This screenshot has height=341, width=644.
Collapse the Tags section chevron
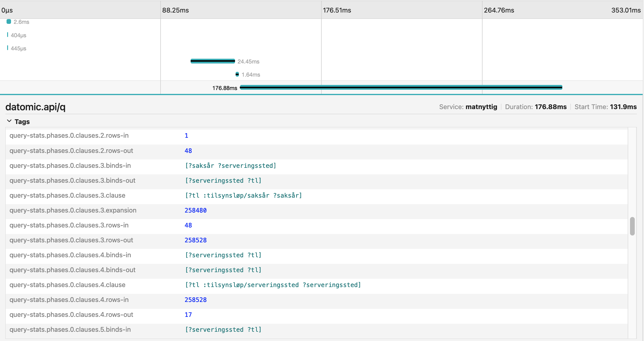(9, 121)
